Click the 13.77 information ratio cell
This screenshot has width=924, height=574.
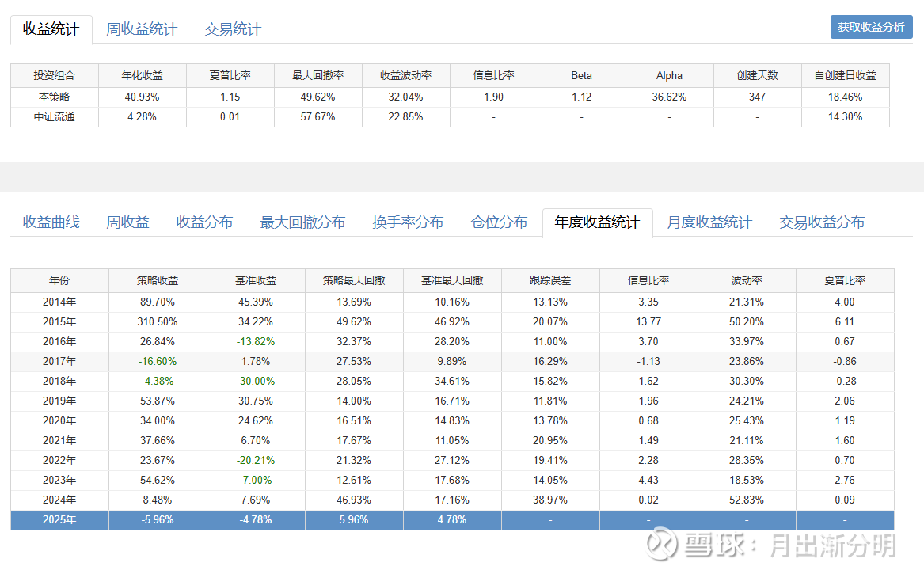tap(648, 321)
